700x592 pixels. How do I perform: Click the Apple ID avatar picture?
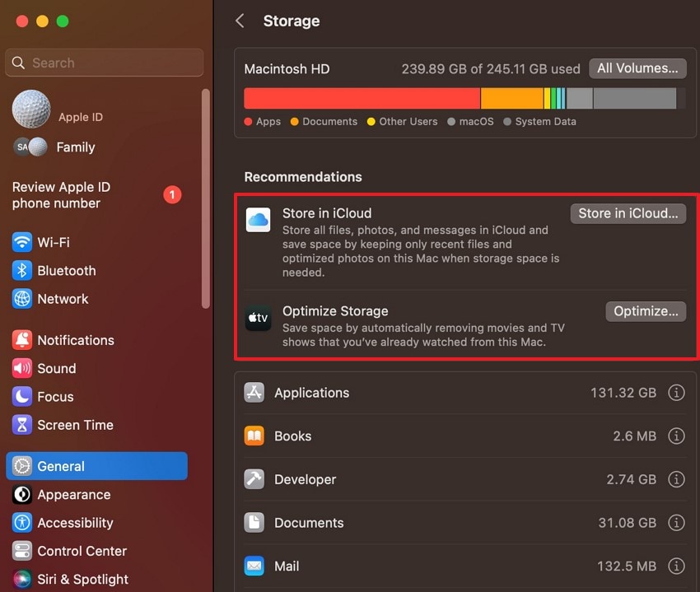[31, 109]
